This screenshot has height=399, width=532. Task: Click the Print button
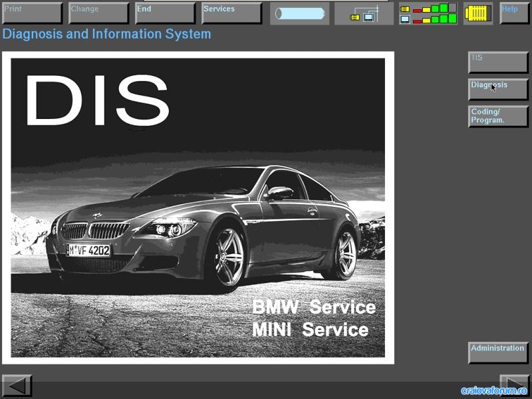[32, 13]
